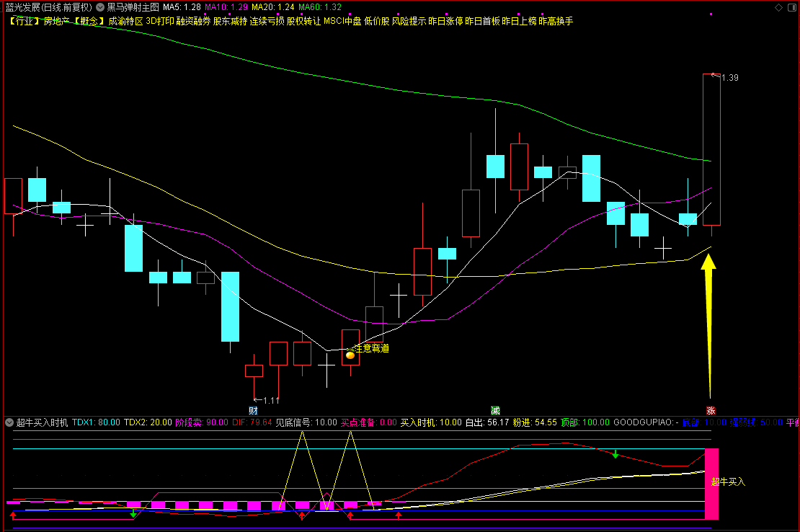Click the MSCI中盘 concept tag
This screenshot has width=800, height=532.
[342, 21]
